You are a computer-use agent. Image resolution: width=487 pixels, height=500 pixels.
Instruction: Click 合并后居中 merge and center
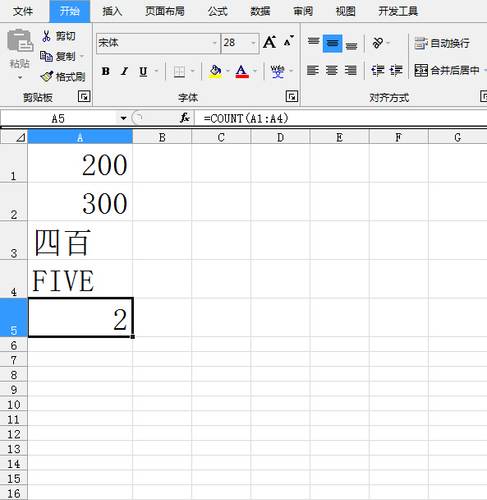point(447,70)
